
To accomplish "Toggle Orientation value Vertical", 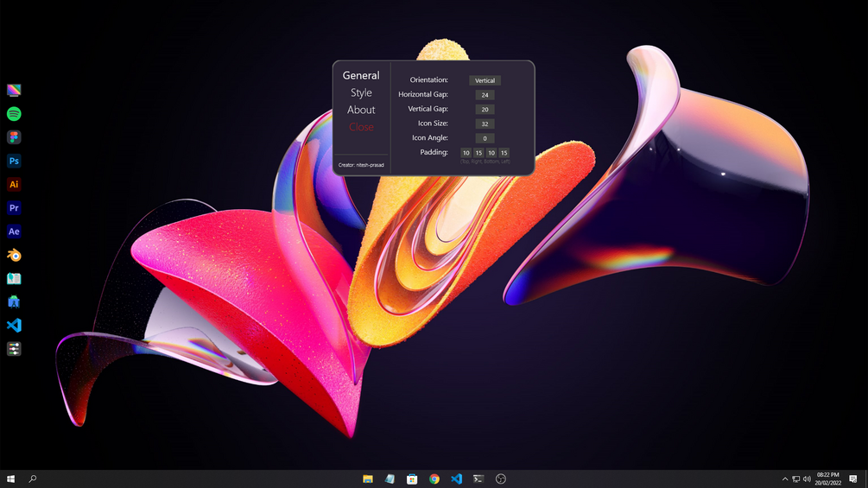I will (x=485, y=80).
